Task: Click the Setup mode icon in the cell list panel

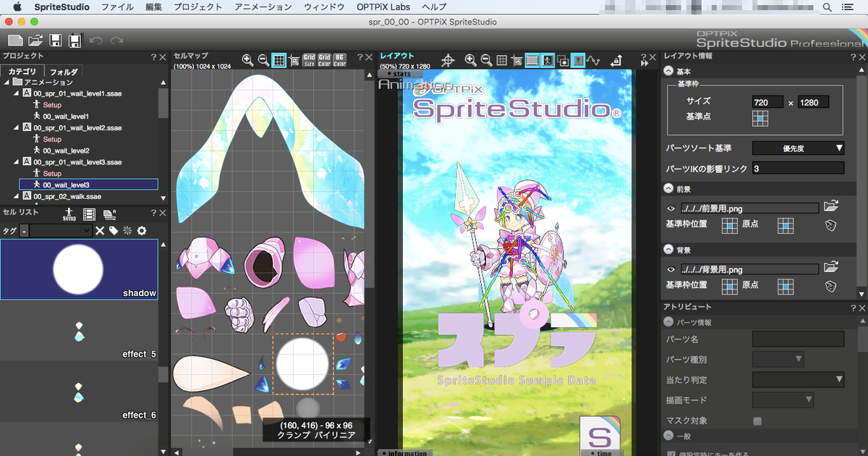Action: pos(69,213)
